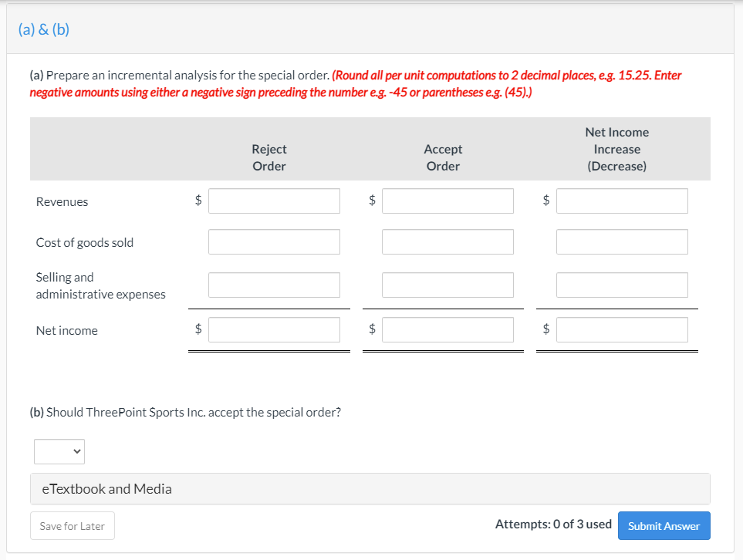This screenshot has height=560, width=743.
Task: Click the Revenues Reject Order input field
Action: point(274,201)
